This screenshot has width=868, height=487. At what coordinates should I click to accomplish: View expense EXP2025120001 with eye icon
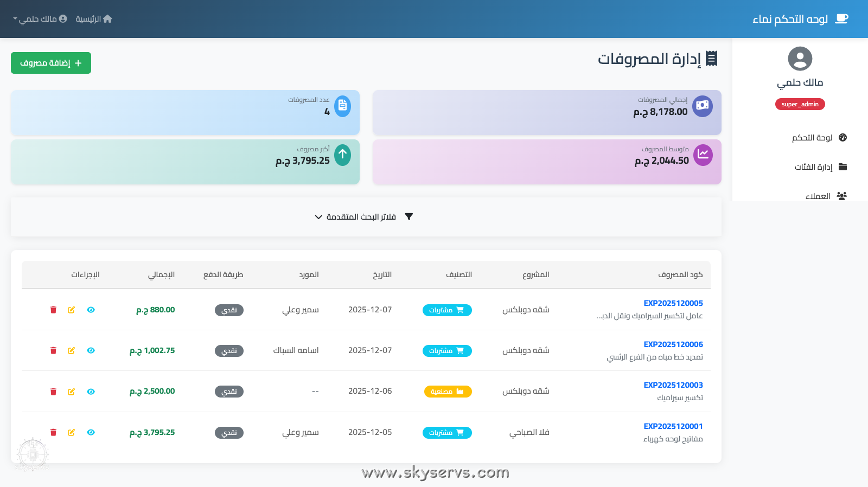pos(91,432)
